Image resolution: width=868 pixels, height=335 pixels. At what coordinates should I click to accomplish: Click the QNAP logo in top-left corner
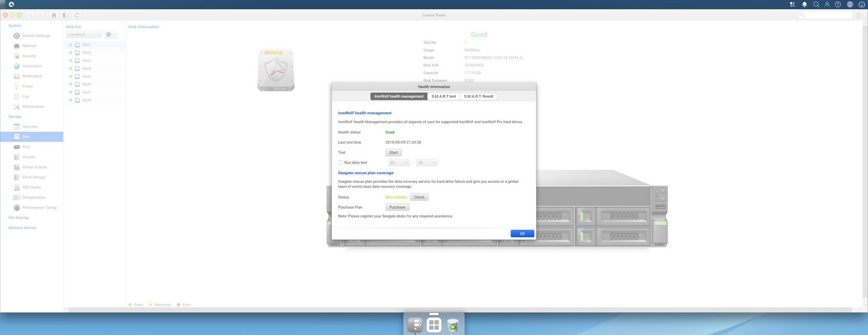point(11,5)
